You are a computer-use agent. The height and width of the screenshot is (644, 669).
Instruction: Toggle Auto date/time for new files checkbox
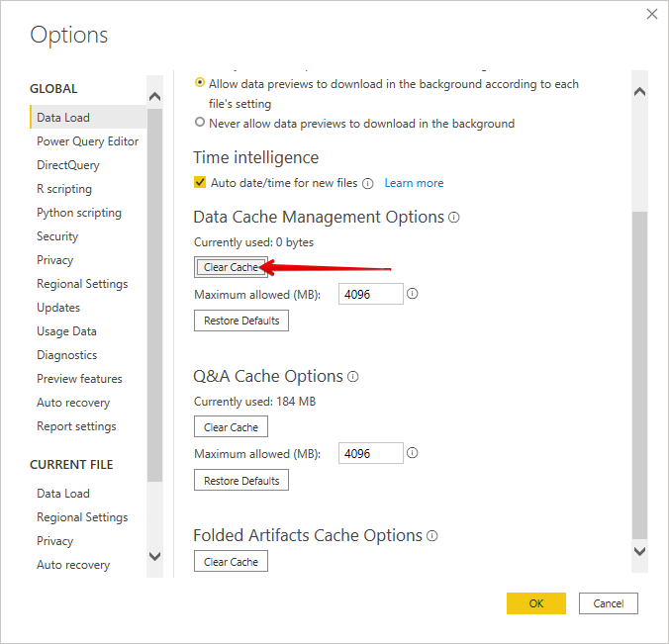tap(200, 183)
